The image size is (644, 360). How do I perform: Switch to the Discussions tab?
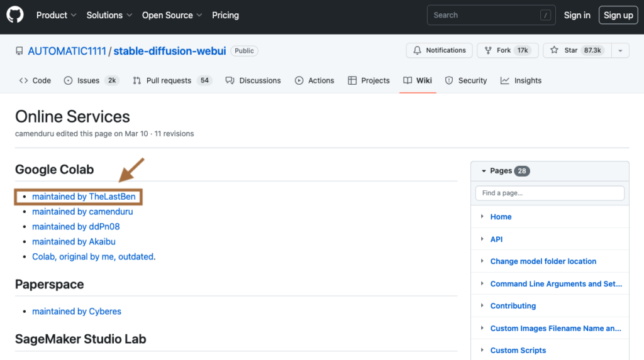[x=253, y=80]
